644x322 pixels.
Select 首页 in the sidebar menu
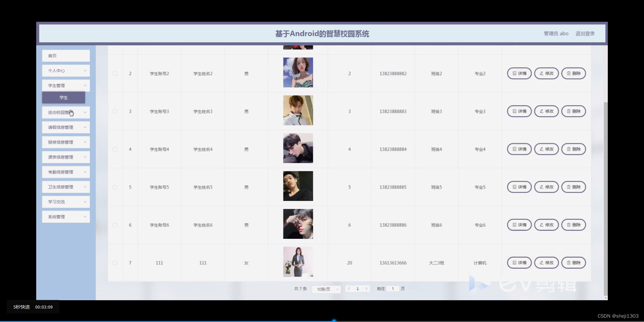pyautogui.click(x=65, y=55)
